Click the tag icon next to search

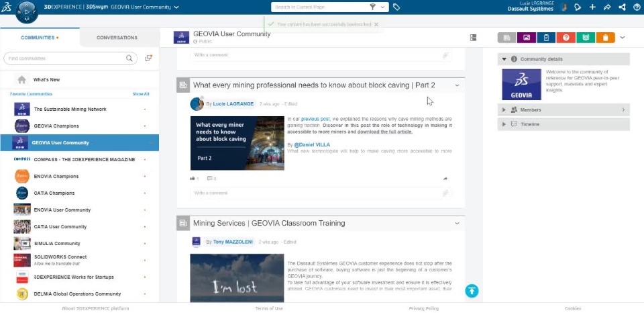pyautogui.click(x=396, y=7)
